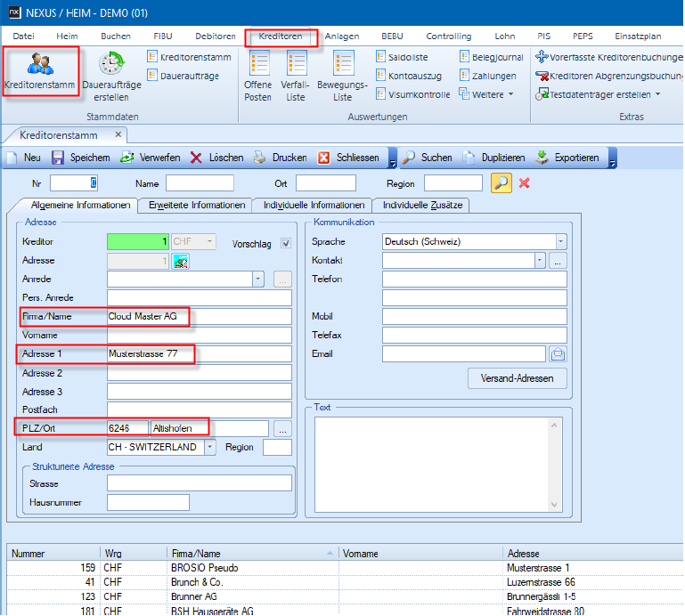Image resolution: width=685 pixels, height=616 pixels.
Task: Open the Offene Posten report
Action: (x=258, y=76)
